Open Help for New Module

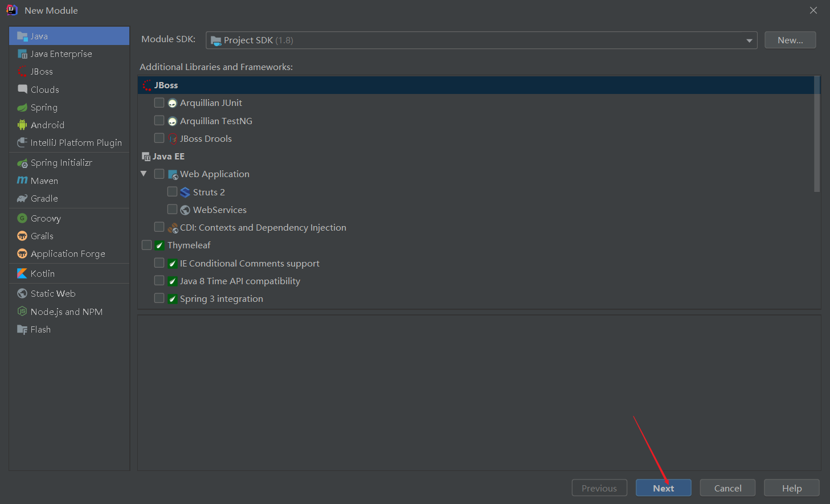792,488
